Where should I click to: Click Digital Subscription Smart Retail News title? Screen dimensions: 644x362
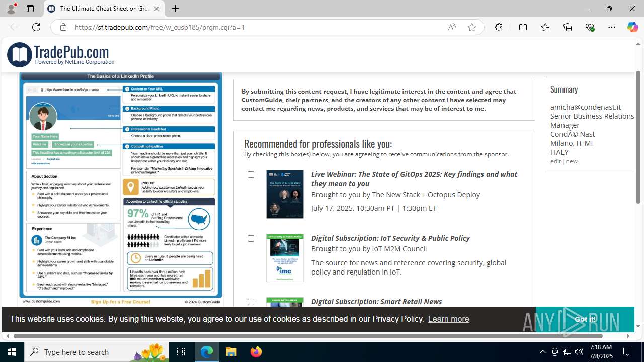(x=376, y=302)
